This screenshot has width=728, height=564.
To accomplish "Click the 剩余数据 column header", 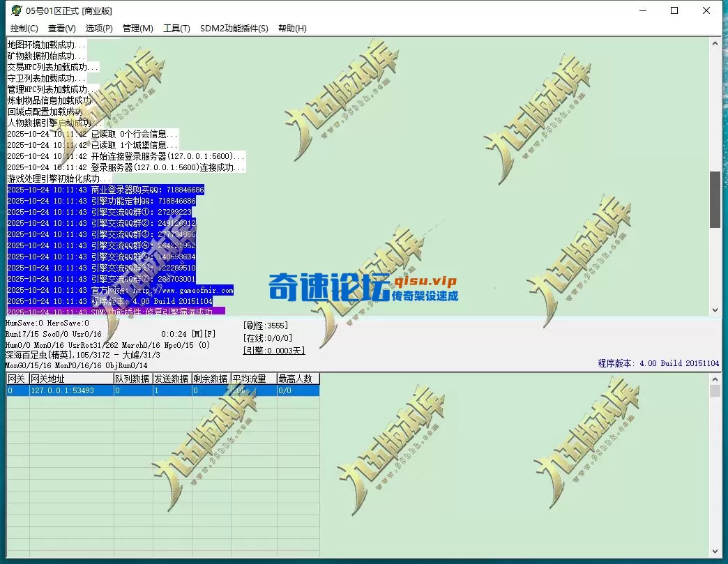I will (211, 379).
